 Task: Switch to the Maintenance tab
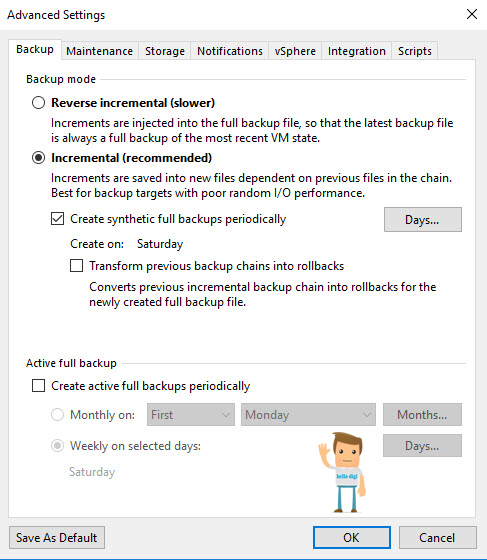100,51
